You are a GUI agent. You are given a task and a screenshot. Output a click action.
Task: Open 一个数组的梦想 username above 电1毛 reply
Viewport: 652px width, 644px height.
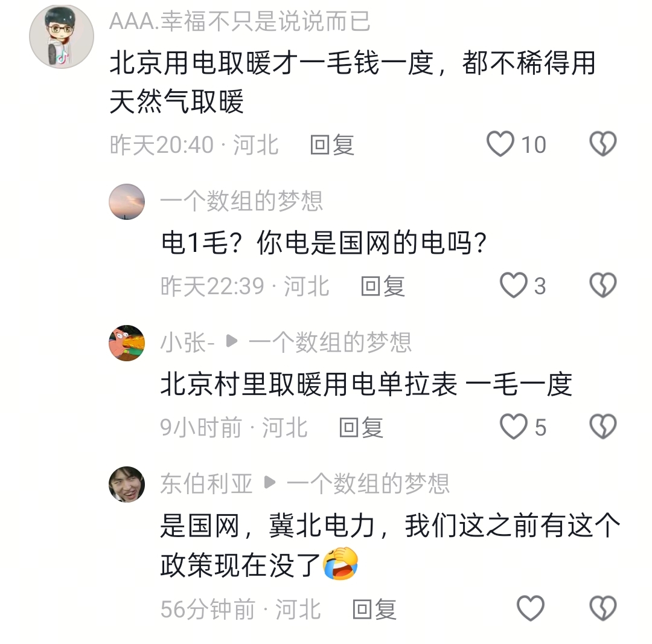(241, 201)
